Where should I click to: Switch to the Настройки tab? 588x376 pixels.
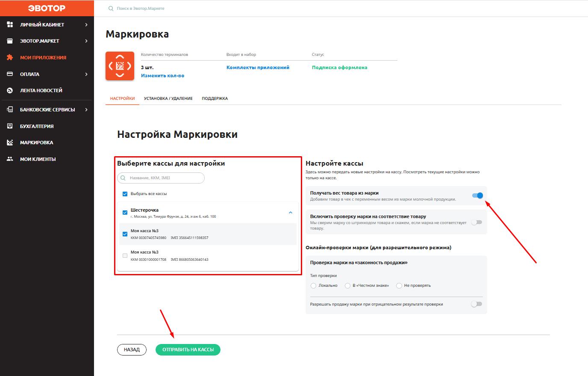tap(122, 99)
